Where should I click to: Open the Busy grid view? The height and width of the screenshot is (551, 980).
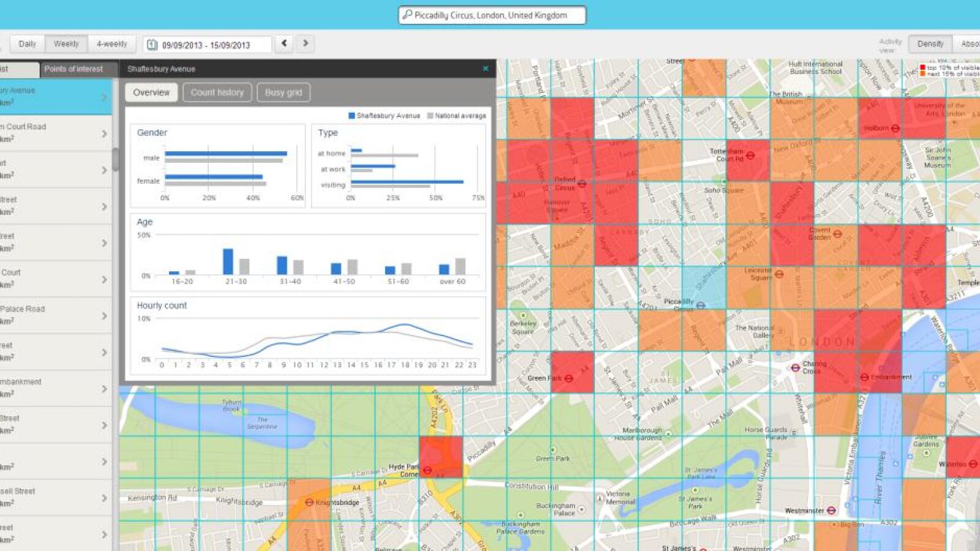coord(283,92)
